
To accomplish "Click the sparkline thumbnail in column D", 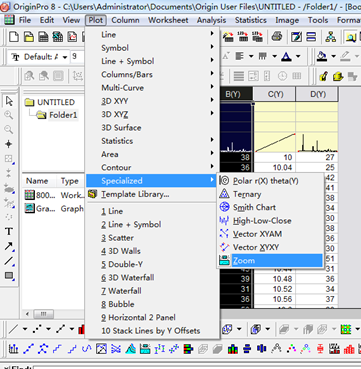I will (317, 143).
